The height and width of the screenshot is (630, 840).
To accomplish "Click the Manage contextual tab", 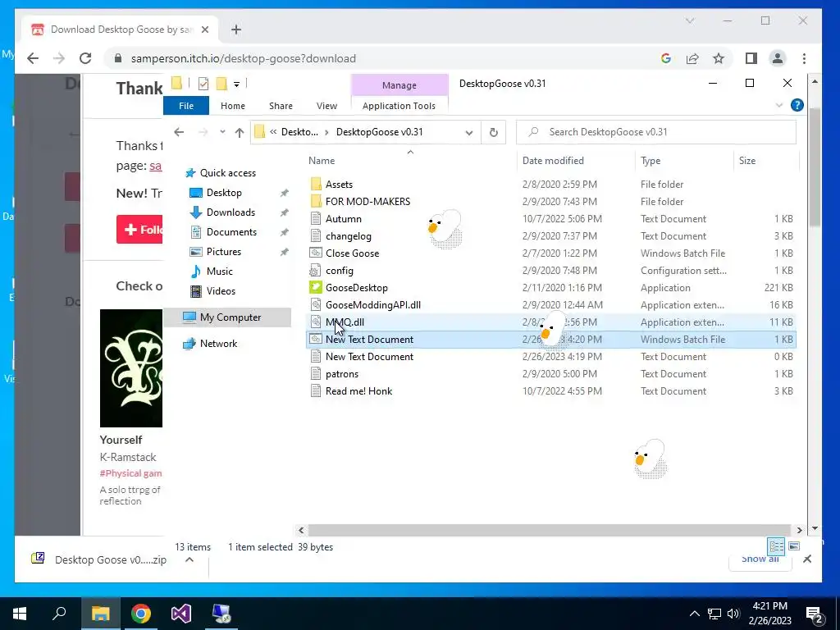I will 399,85.
